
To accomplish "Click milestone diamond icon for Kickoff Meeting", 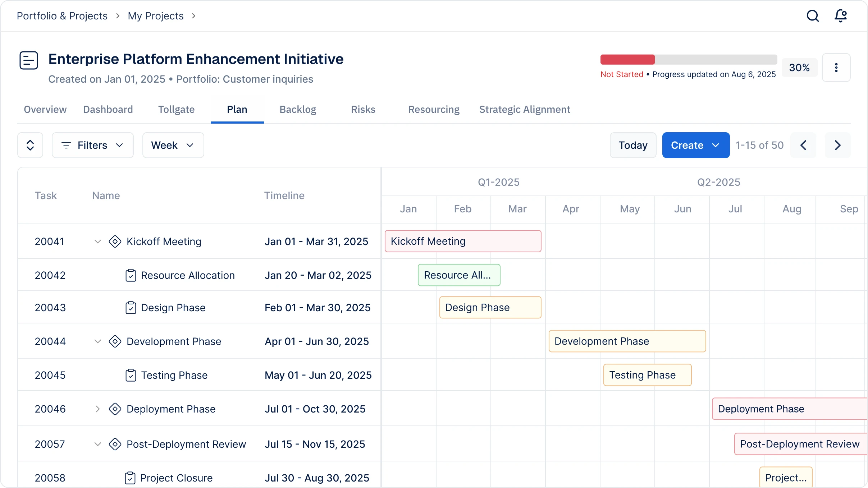I will point(115,241).
